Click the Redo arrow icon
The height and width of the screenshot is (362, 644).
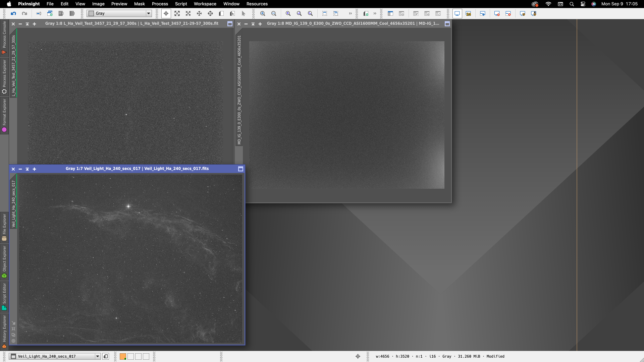click(24, 13)
